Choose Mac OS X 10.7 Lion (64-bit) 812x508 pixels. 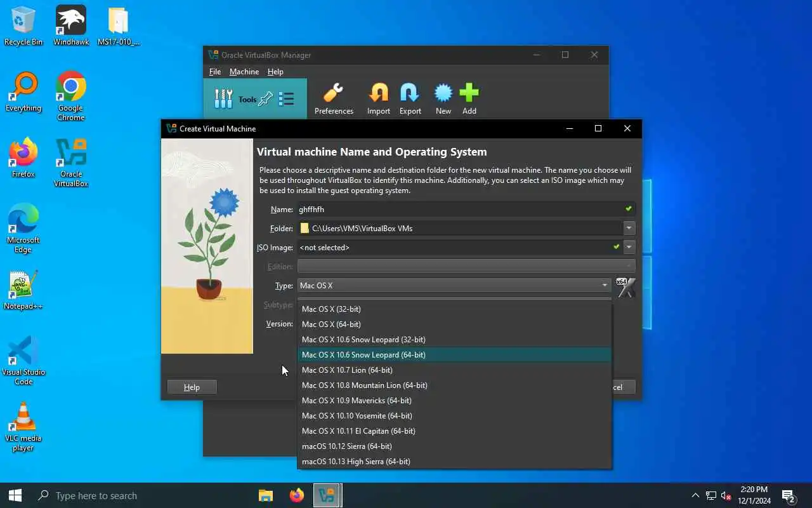(x=454, y=370)
